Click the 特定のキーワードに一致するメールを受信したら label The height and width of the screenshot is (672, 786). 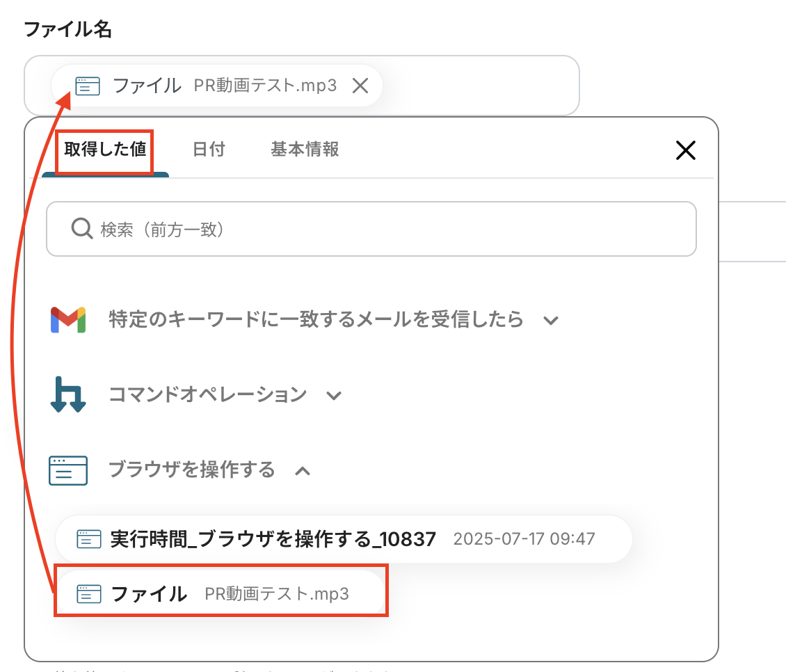[316, 320]
